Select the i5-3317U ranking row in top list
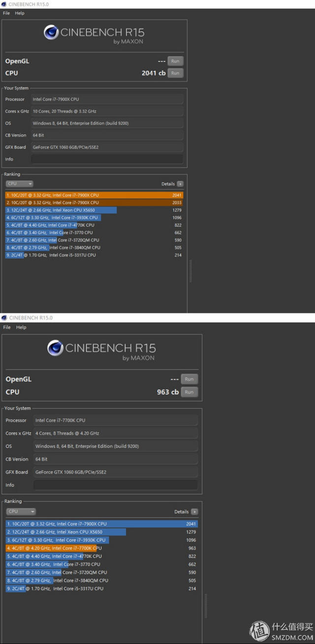The height and width of the screenshot is (644, 315). 94,255
